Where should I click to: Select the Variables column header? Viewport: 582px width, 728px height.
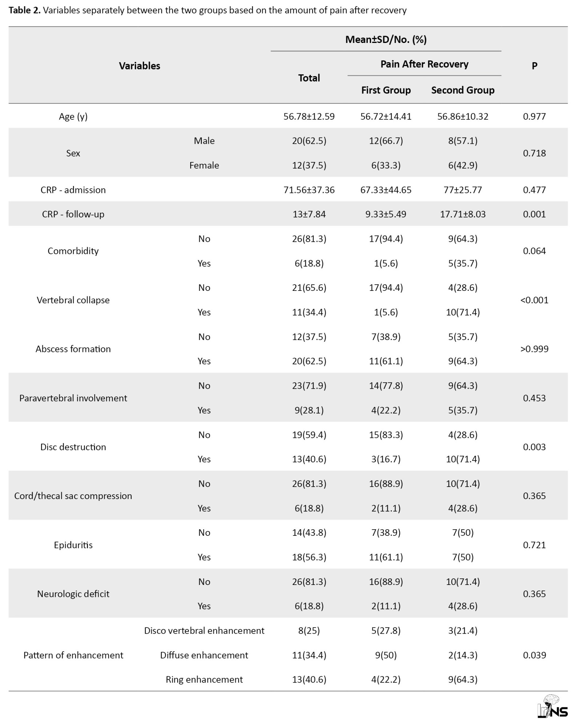coord(139,66)
